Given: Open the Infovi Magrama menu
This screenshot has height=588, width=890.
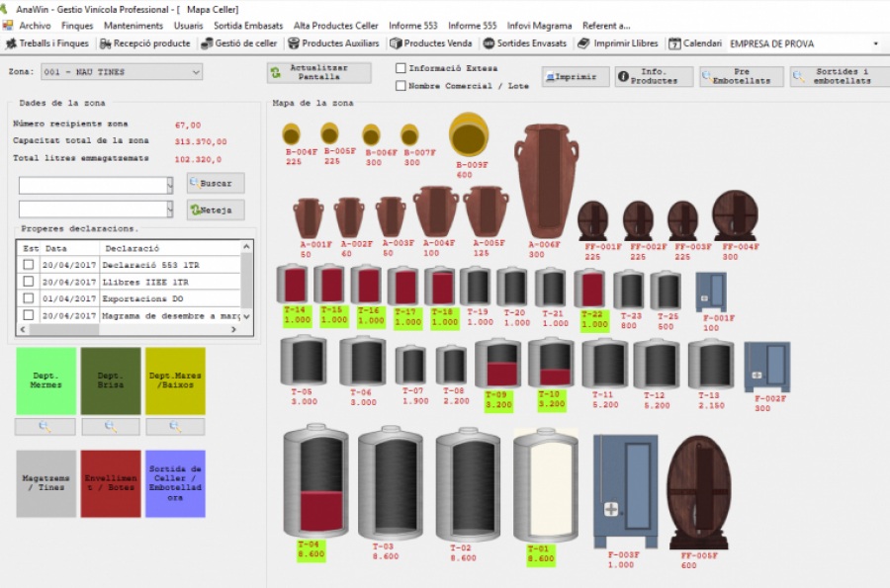Looking at the screenshot, I should click(539, 26).
